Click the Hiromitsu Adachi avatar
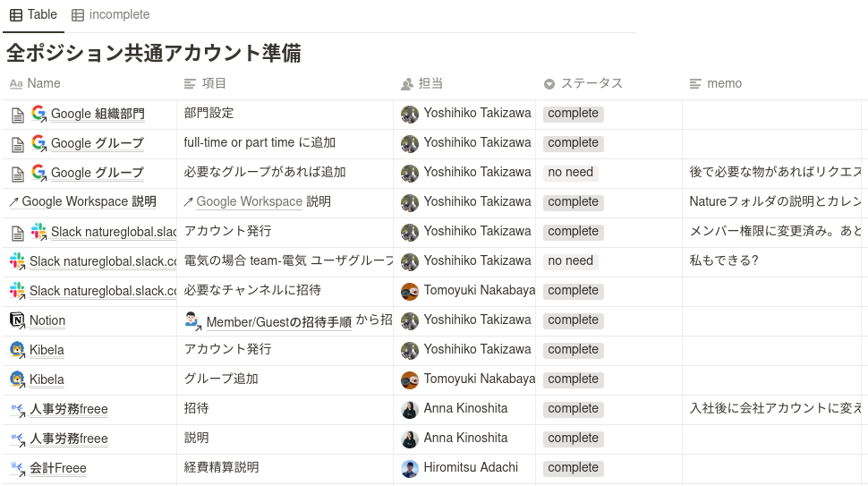868x486 pixels. [x=410, y=468]
